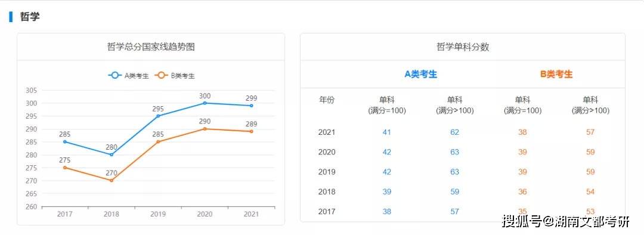Click the orange 290 data point for 2020
644x235 pixels.
tap(205, 129)
